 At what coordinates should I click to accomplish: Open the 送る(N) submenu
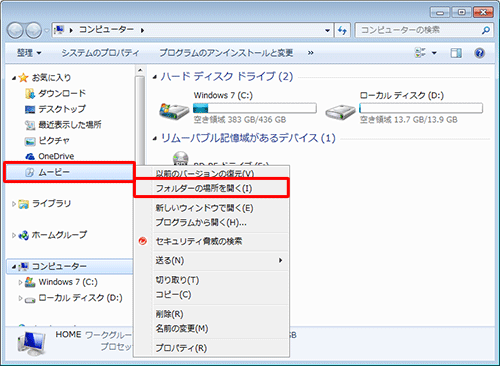(211, 260)
